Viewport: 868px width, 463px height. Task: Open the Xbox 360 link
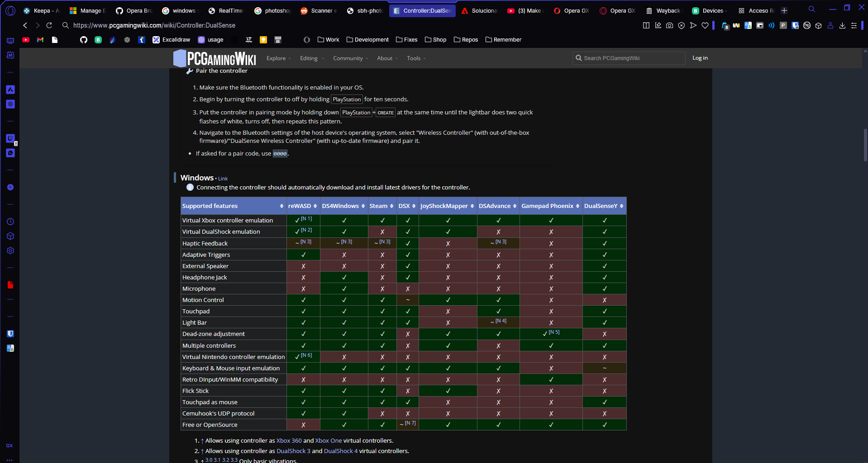pyautogui.click(x=289, y=440)
